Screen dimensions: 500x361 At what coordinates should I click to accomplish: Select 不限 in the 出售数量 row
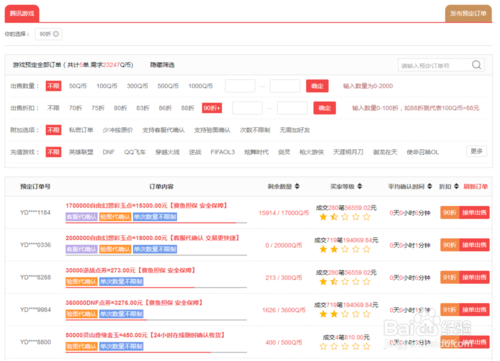tap(53, 86)
